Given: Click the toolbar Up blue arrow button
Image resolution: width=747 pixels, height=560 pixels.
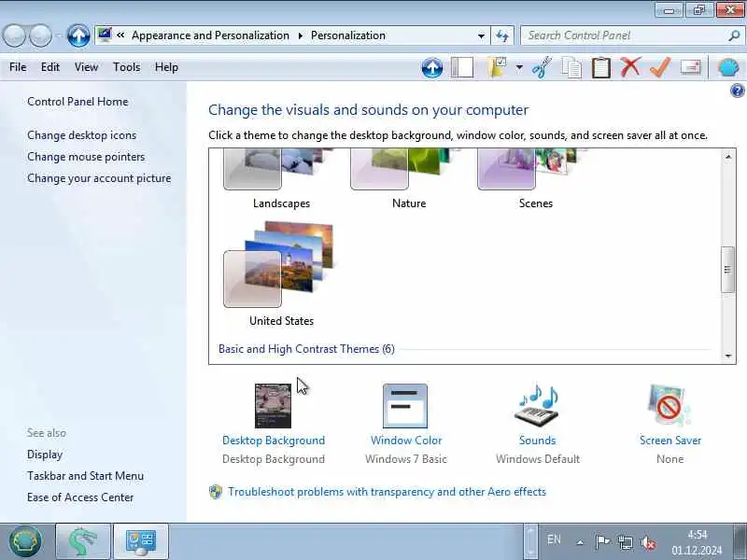Looking at the screenshot, I should pyautogui.click(x=432, y=68).
